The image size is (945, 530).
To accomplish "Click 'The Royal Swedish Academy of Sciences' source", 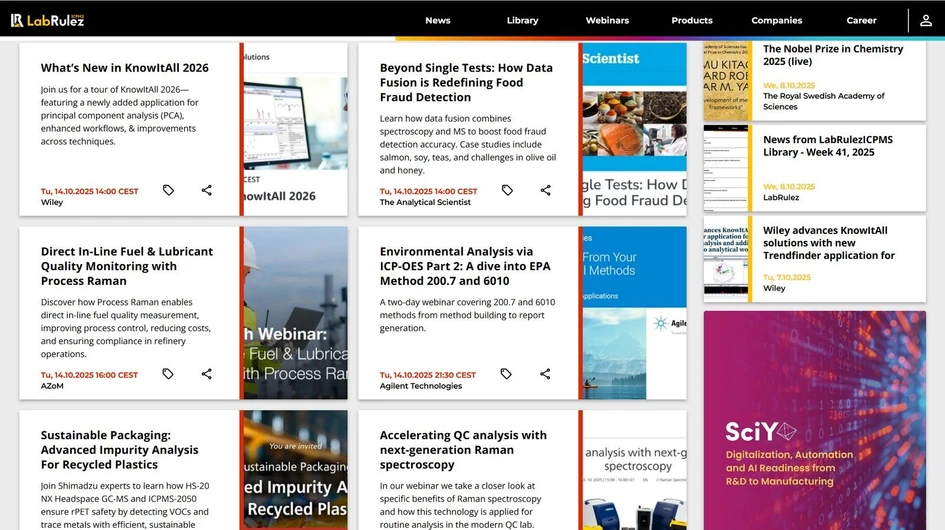I will [x=824, y=101].
